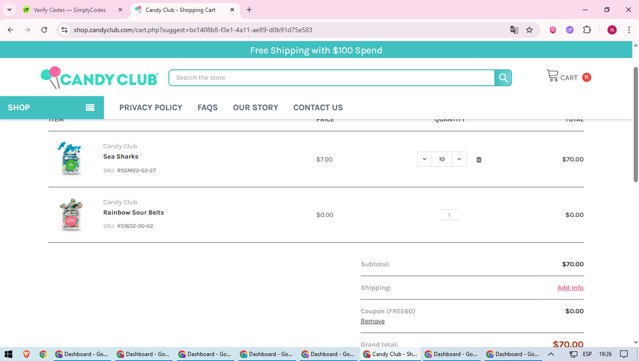
Task: Open OUR STORY
Action: (256, 108)
